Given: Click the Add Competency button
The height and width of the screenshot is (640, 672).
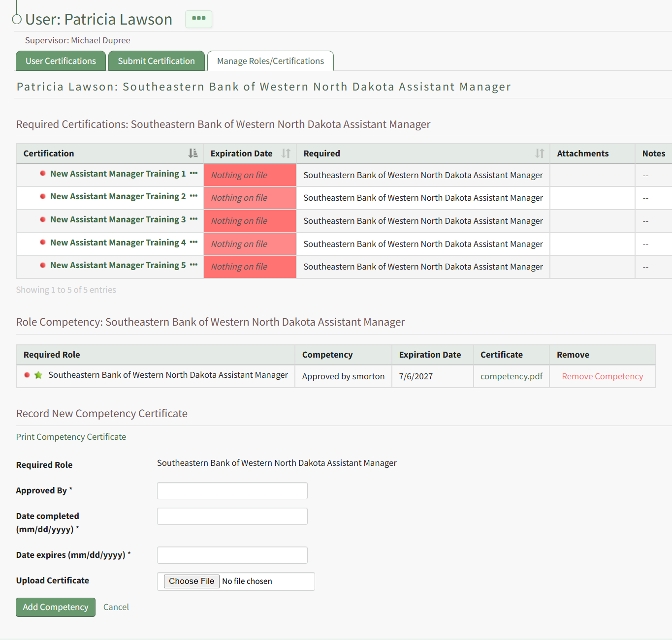Looking at the screenshot, I should (x=56, y=607).
